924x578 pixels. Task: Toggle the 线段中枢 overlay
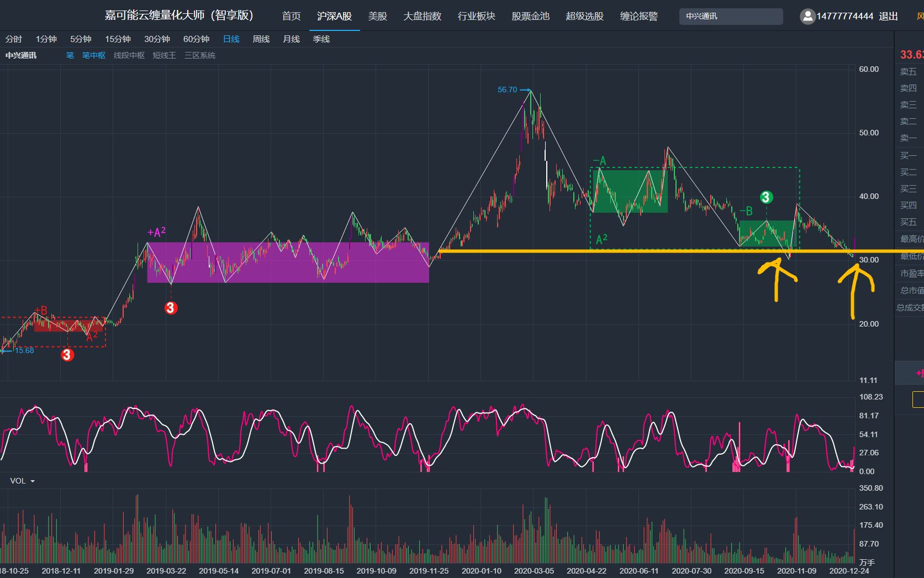click(129, 55)
